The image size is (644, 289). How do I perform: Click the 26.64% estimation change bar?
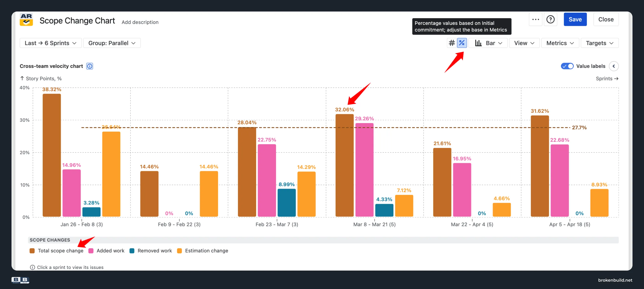click(111, 174)
